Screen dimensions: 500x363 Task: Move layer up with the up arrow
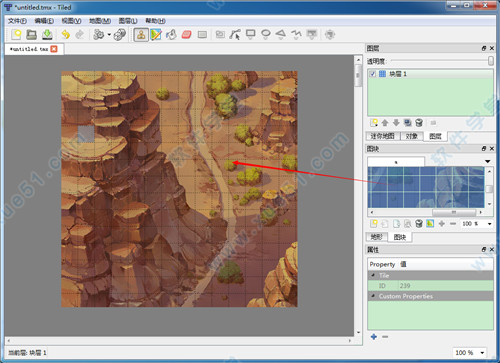point(385,123)
